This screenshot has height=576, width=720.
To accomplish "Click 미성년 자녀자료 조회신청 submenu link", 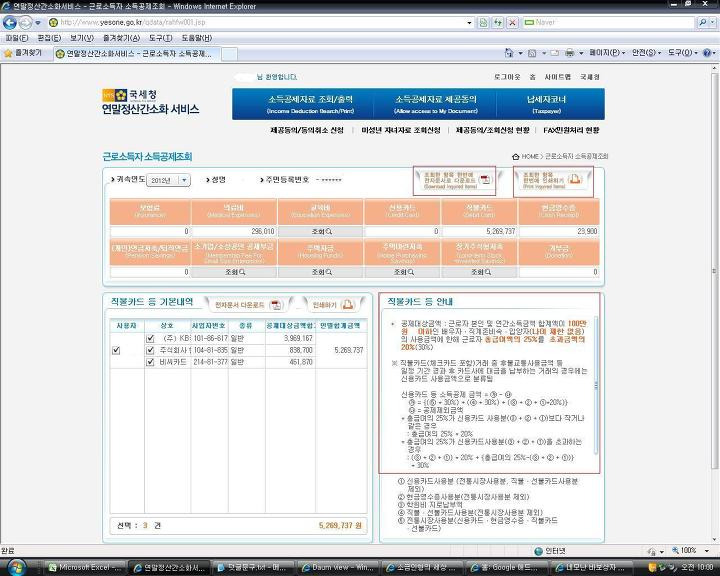I will pyautogui.click(x=401, y=130).
